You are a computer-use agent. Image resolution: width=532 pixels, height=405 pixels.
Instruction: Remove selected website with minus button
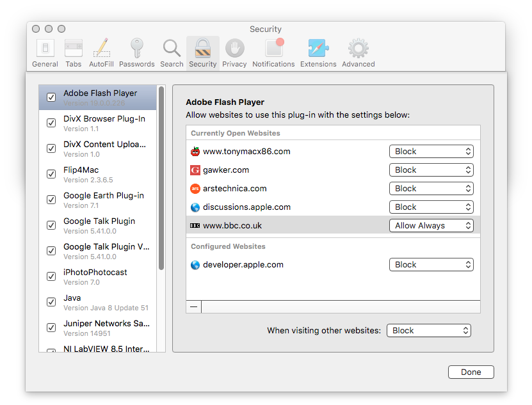(x=194, y=306)
